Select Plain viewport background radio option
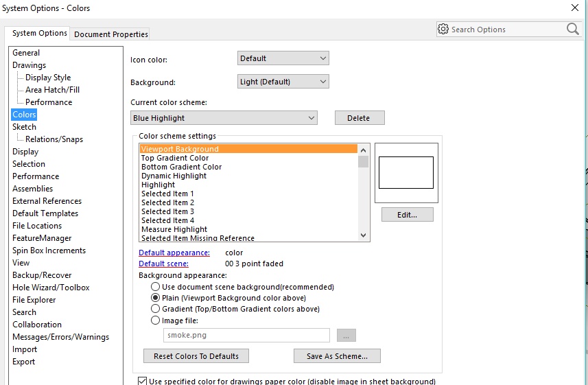 pos(156,298)
